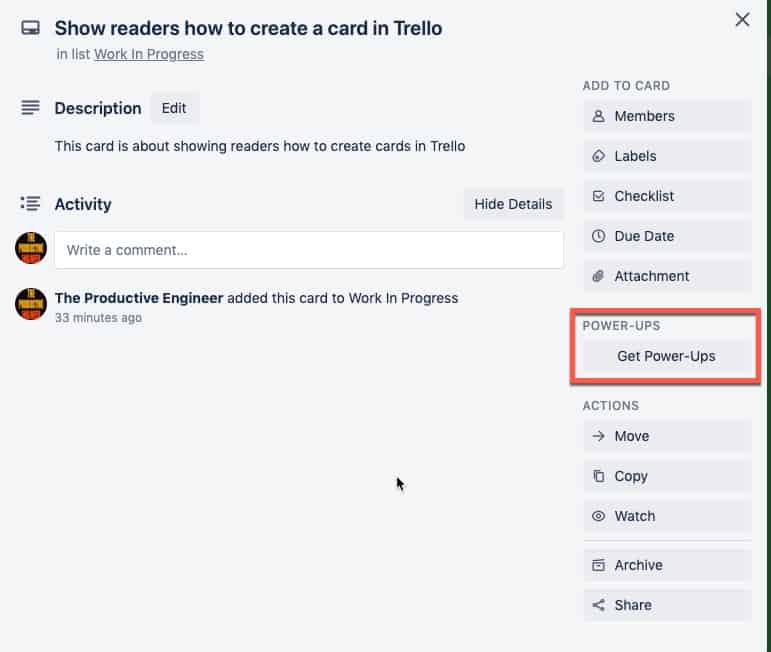This screenshot has width=771, height=652.
Task: Edit the card description
Action: click(x=174, y=108)
